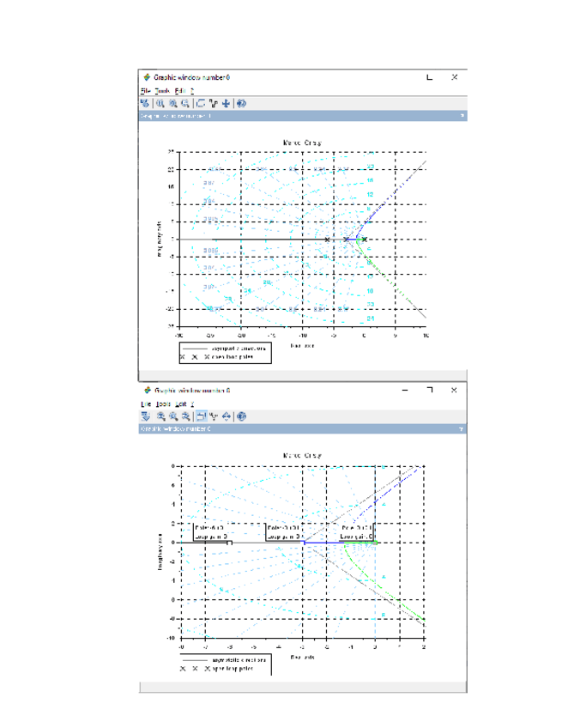The width and height of the screenshot is (562, 728).
Task: Click the help globe icon in the upper window
Action: pyautogui.click(x=241, y=103)
